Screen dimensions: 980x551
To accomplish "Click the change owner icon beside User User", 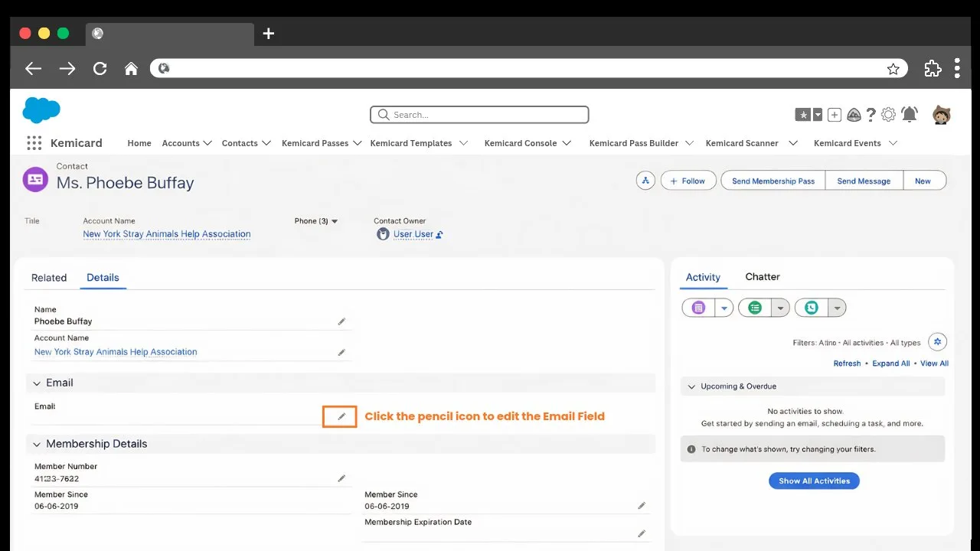I will [439, 235].
